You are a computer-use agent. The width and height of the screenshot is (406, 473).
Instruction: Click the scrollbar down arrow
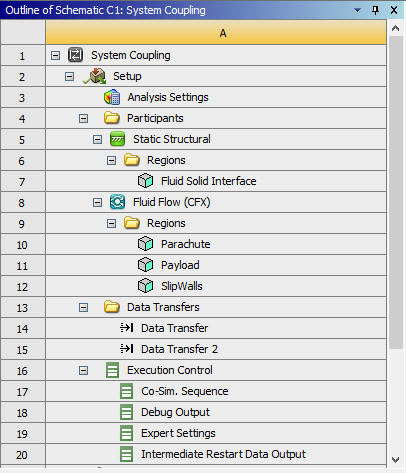396,460
